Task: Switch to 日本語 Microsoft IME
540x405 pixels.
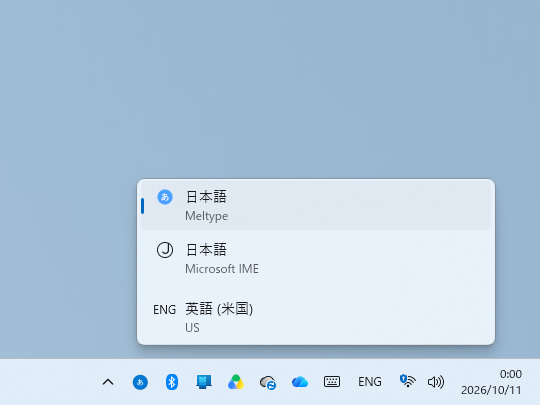Action: [316, 259]
